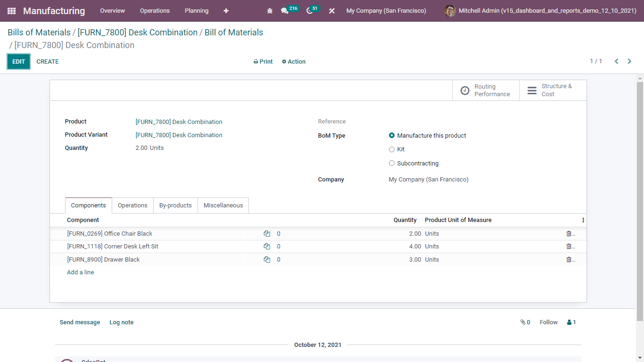The image size is (644, 362).
Task: Switch to the By-products tab
Action: pyautogui.click(x=175, y=205)
